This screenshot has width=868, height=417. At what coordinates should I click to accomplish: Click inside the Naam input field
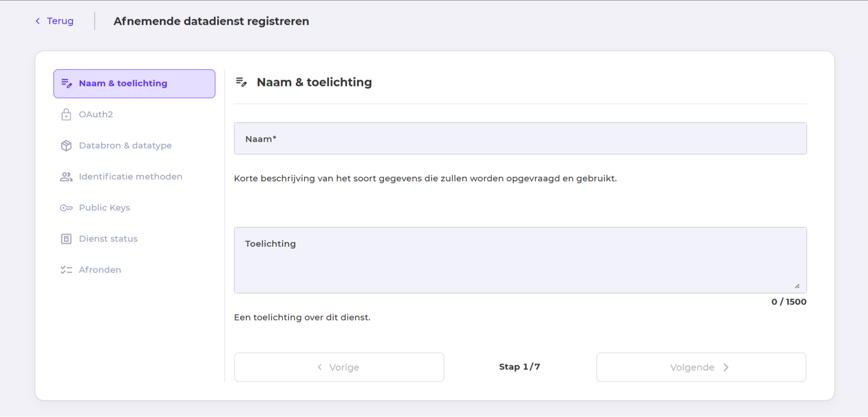pyautogui.click(x=520, y=139)
